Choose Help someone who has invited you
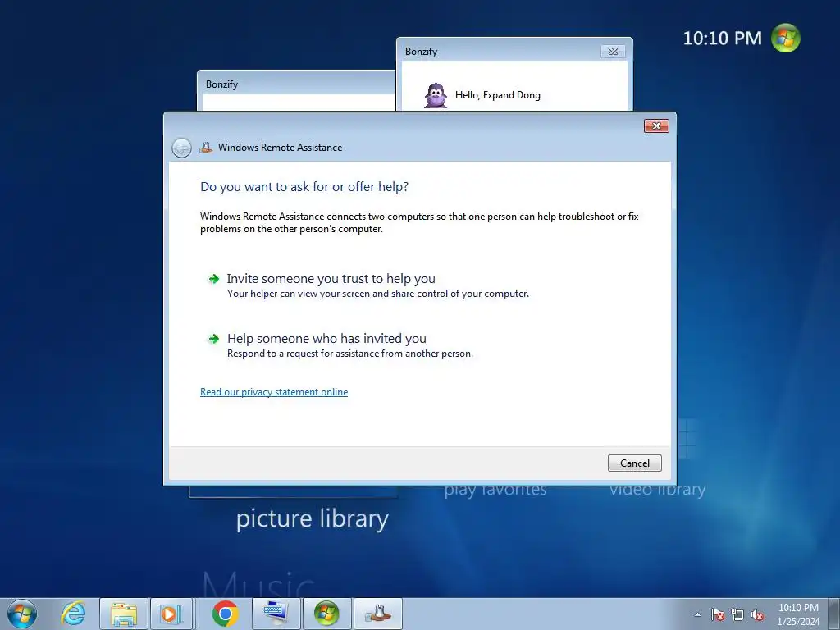This screenshot has width=840, height=630. 326,339
